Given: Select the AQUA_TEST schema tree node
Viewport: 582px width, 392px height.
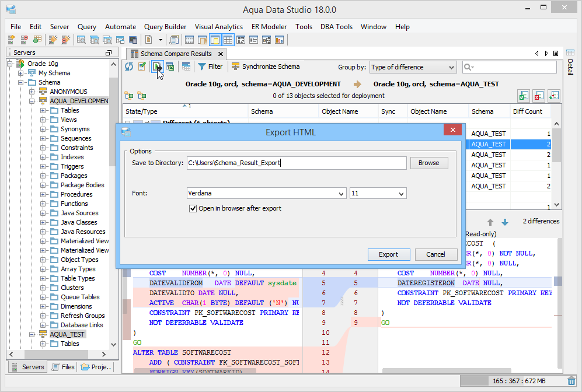Looking at the screenshot, I should tap(67, 334).
